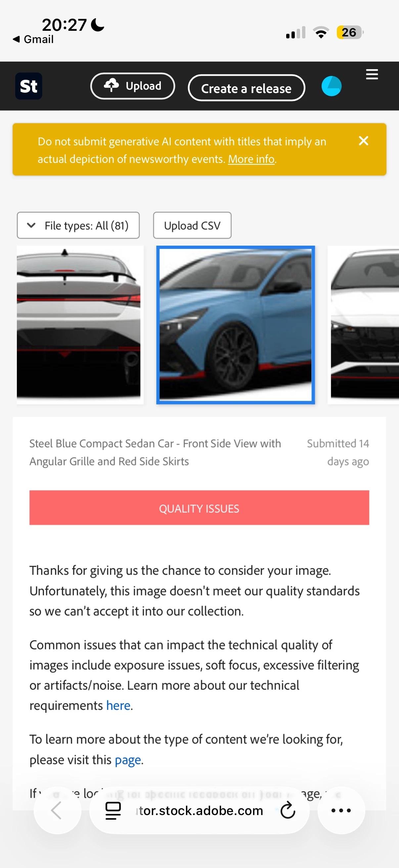The image size is (399, 868).
Task: Open browser more options ellipsis
Action: [341, 810]
